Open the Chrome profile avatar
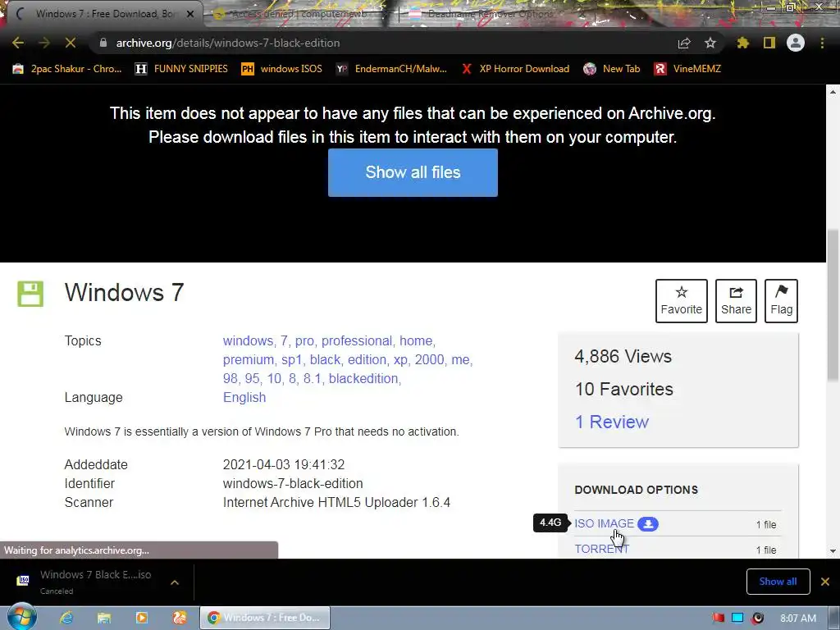 tap(796, 43)
